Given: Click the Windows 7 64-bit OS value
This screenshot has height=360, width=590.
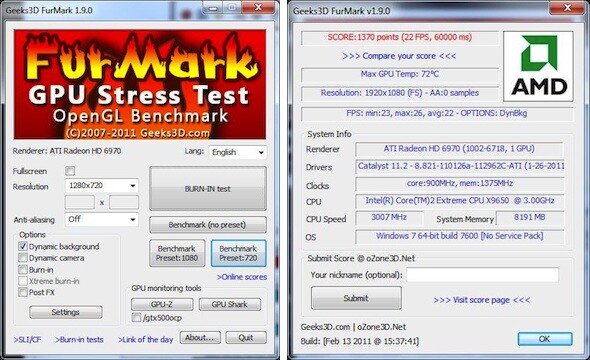Looking at the screenshot, I should [460, 236].
